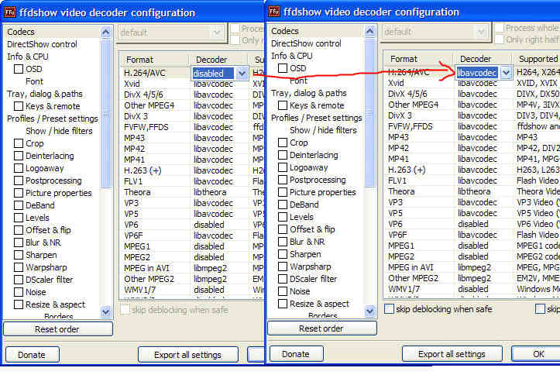Image resolution: width=560 pixels, height=392 pixels.
Task: Click Decoder column header in right window
Action: click(x=482, y=59)
